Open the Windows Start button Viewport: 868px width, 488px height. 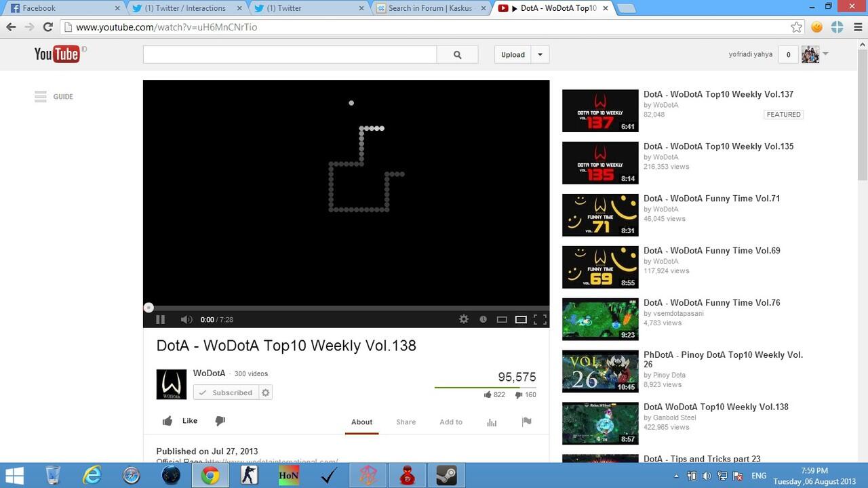click(x=15, y=475)
